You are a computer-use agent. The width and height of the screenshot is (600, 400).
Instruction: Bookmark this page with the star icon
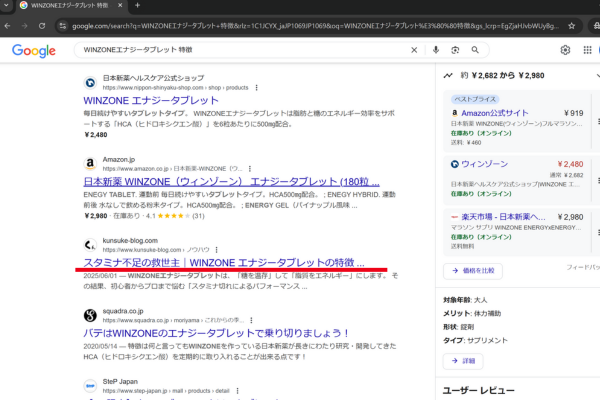pyautogui.click(x=572, y=26)
